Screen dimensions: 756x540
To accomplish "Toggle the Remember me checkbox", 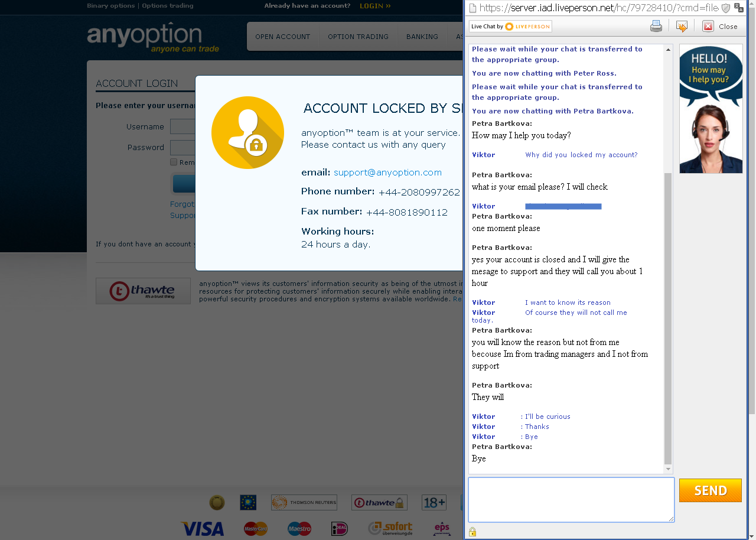I will click(x=174, y=162).
